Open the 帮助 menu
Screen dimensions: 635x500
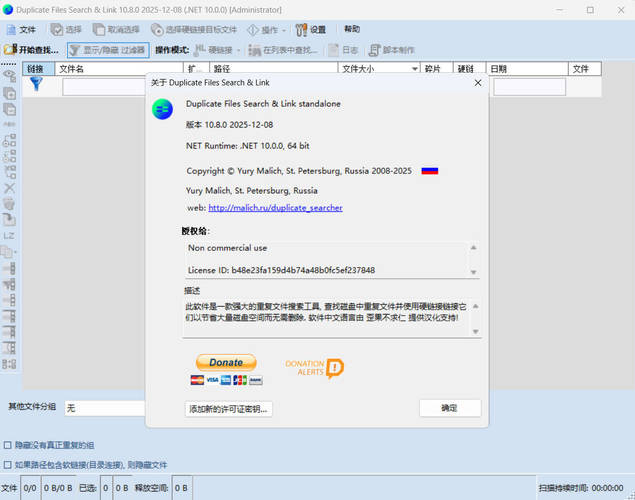pos(352,30)
